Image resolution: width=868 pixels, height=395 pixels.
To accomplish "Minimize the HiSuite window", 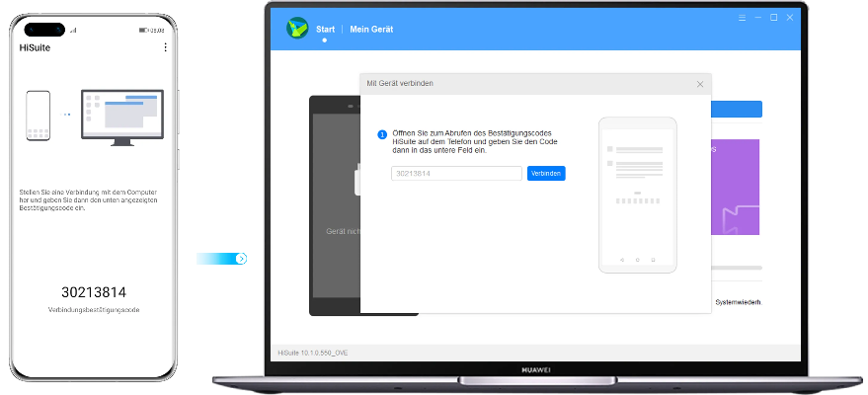I will pyautogui.click(x=756, y=17).
